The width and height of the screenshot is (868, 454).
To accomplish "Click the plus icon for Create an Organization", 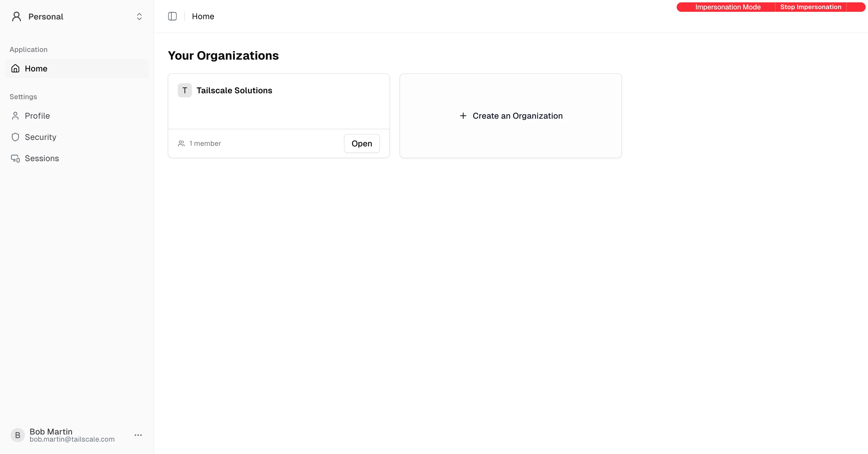I will pyautogui.click(x=463, y=116).
